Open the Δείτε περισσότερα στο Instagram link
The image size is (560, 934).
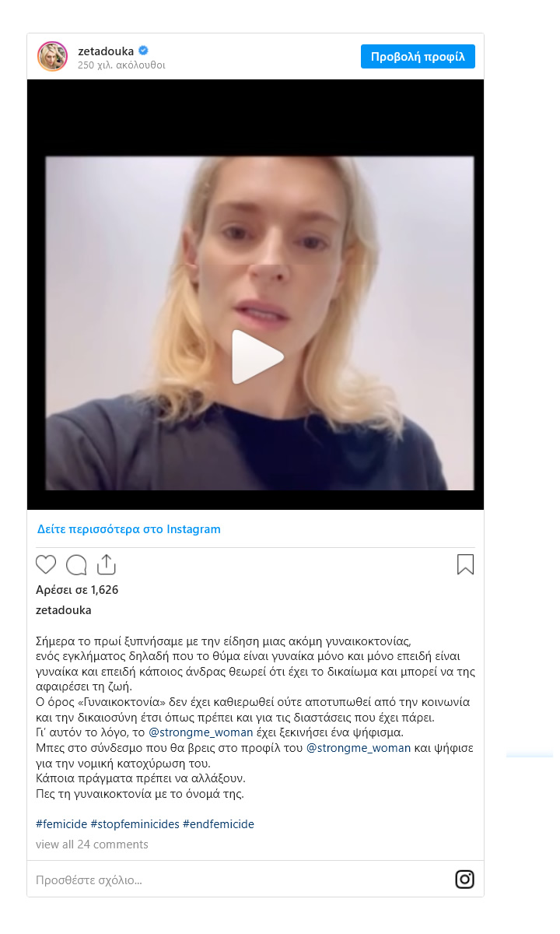129,529
